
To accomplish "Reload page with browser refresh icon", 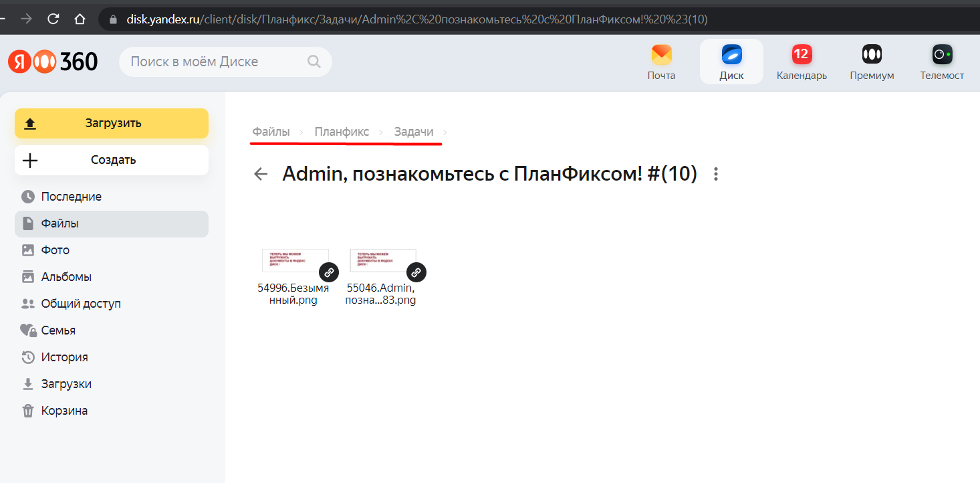I will pos(53,19).
